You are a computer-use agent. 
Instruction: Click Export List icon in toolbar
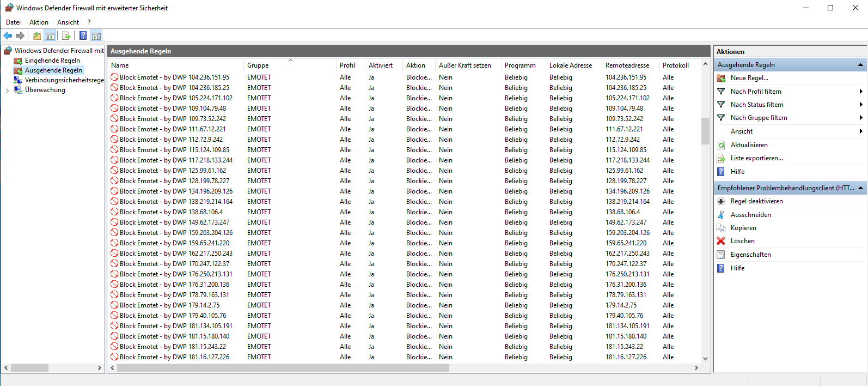click(x=66, y=36)
